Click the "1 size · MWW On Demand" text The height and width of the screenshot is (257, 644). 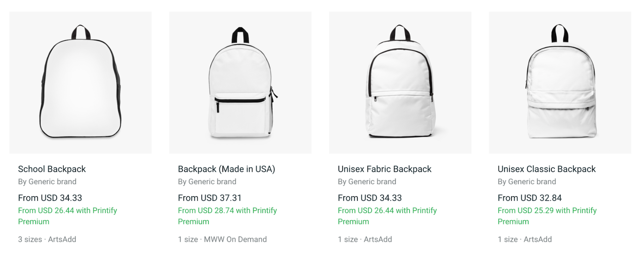click(x=222, y=239)
